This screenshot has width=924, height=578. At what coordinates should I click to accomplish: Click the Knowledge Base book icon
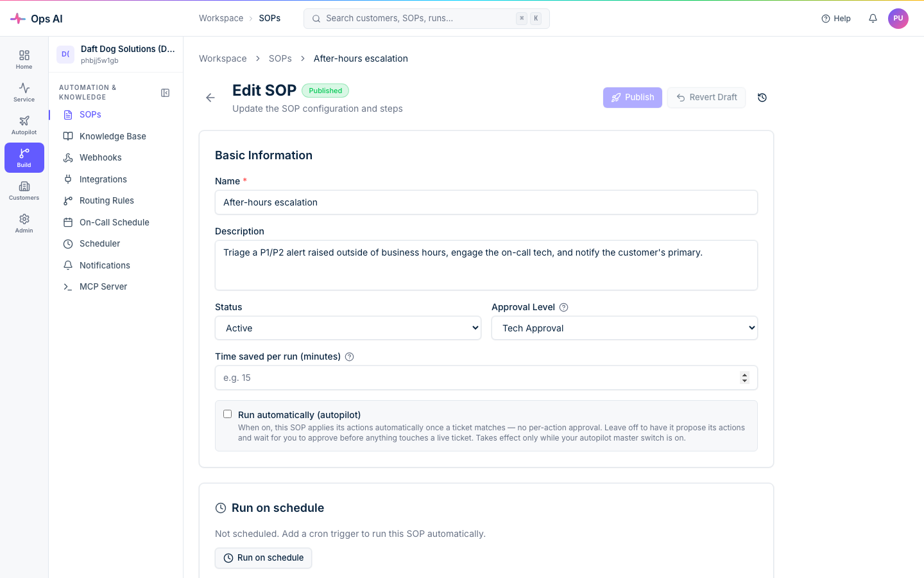tap(68, 136)
